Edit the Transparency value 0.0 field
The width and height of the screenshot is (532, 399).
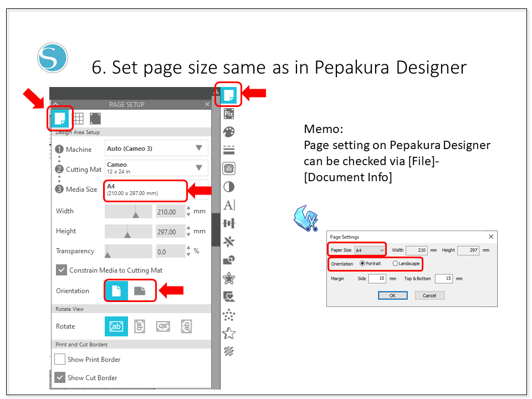pyautogui.click(x=171, y=252)
